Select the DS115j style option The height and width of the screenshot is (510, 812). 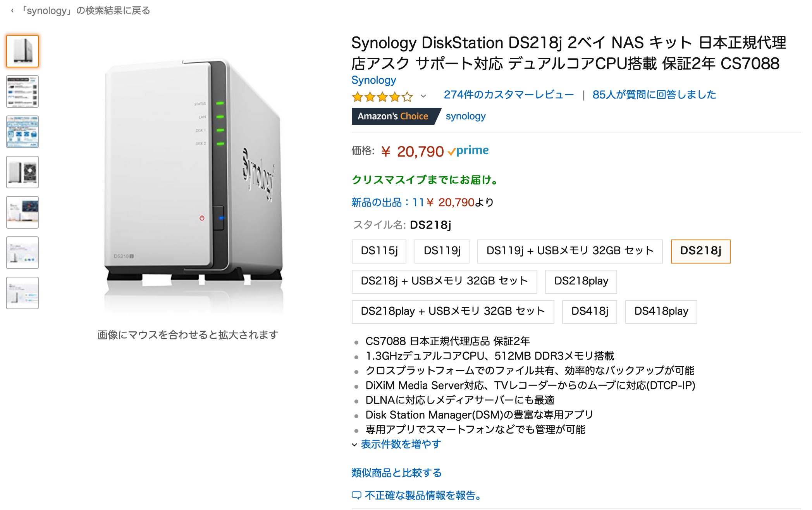379,251
